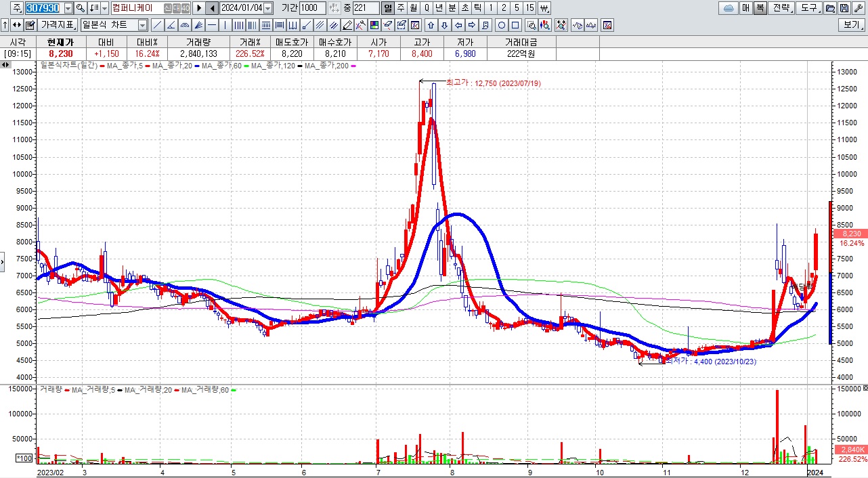Toggle the 복 mode button
This screenshot has width=868, height=478.
coord(760,8)
